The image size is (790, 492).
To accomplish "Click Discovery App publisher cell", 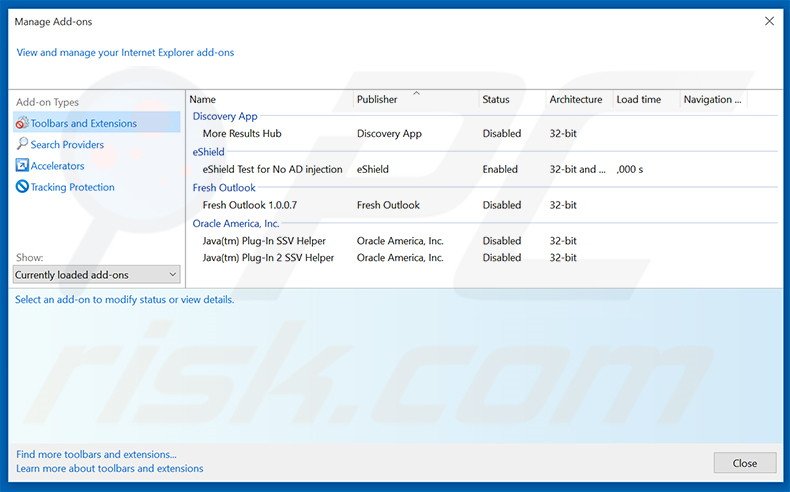I will 389,133.
